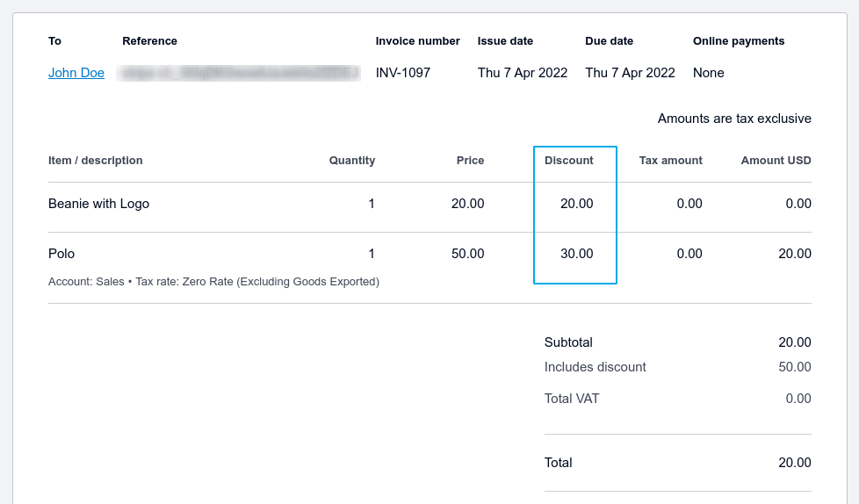This screenshot has height=504, width=859.
Task: Click the Discount column header
Action: pyautogui.click(x=569, y=161)
